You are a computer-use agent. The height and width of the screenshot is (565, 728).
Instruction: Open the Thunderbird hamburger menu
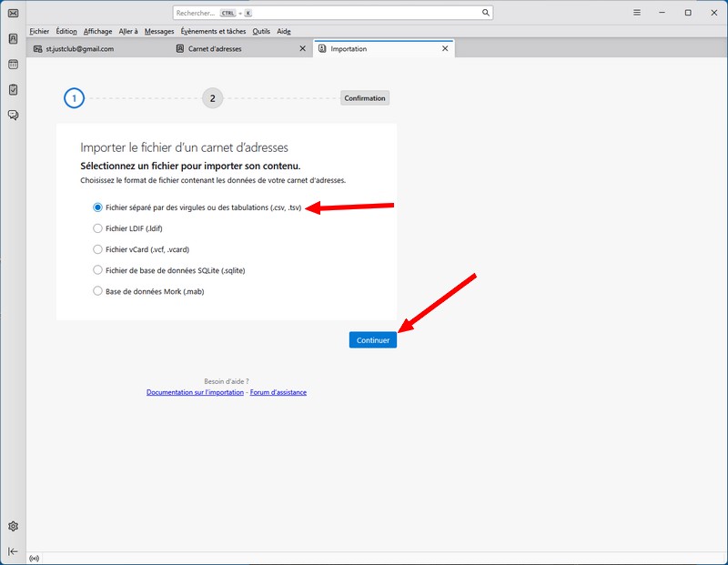click(x=637, y=13)
